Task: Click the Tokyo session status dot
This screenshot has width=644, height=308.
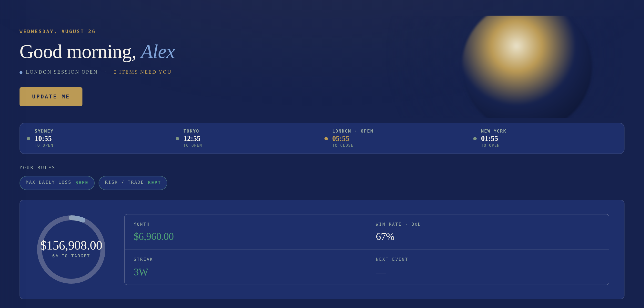Action: click(x=177, y=139)
